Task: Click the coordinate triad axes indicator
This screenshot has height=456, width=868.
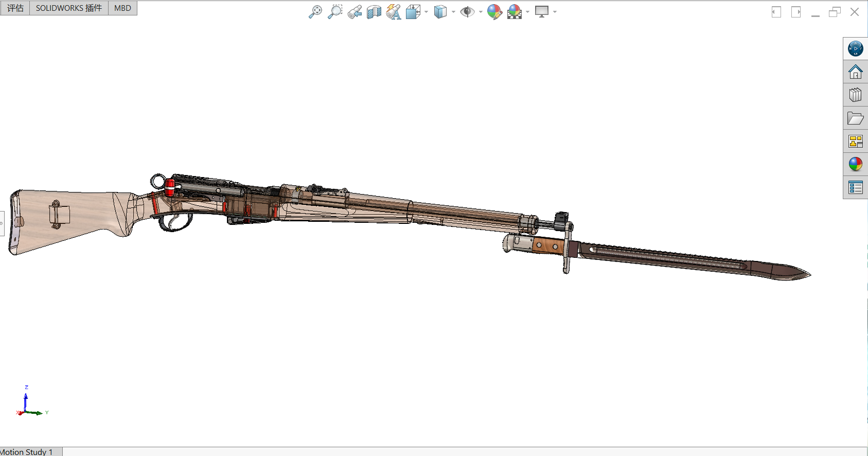Action: tap(31, 400)
